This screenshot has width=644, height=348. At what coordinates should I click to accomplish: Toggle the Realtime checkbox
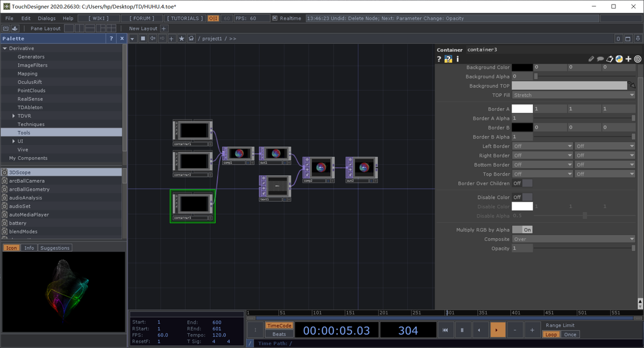[275, 19]
